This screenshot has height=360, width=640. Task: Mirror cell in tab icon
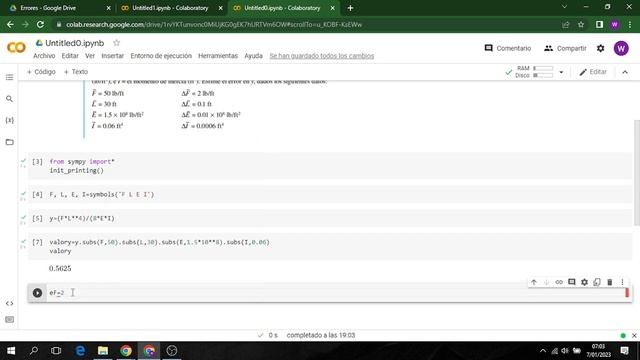(x=597, y=282)
